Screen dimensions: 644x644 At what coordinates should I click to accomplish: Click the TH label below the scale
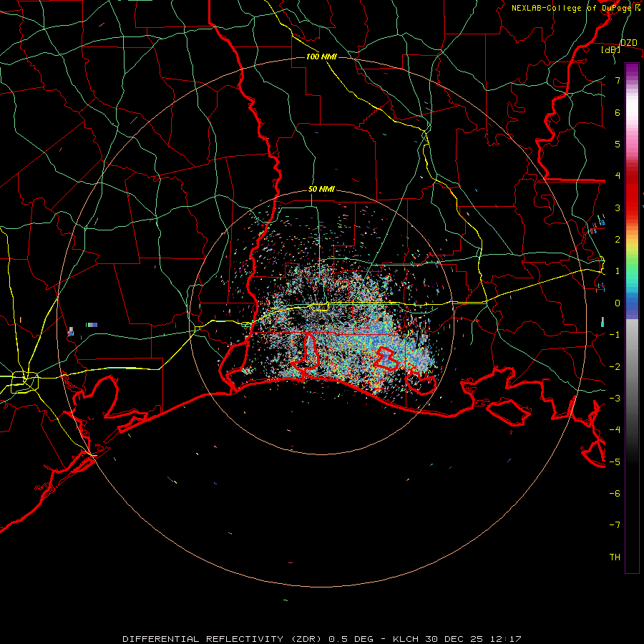coord(615,557)
